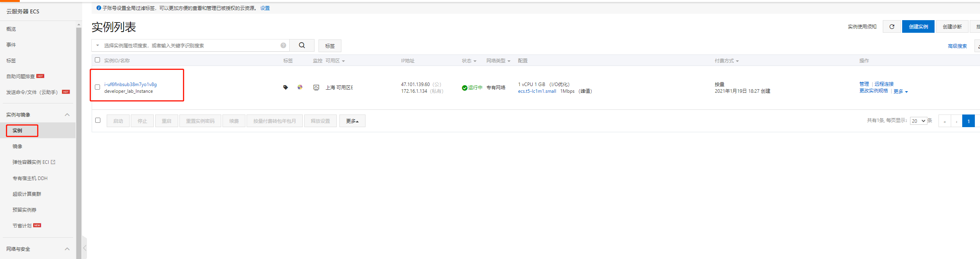This screenshot has height=259, width=980.
Task: Click the black tag icon in instance row
Action: (x=286, y=87)
